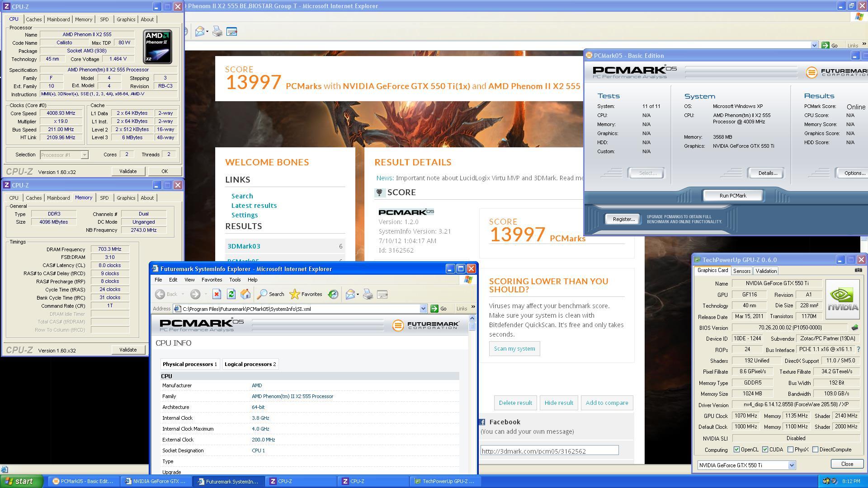The image size is (868, 488).
Task: Click Close button in GPU-Z
Action: (847, 464)
